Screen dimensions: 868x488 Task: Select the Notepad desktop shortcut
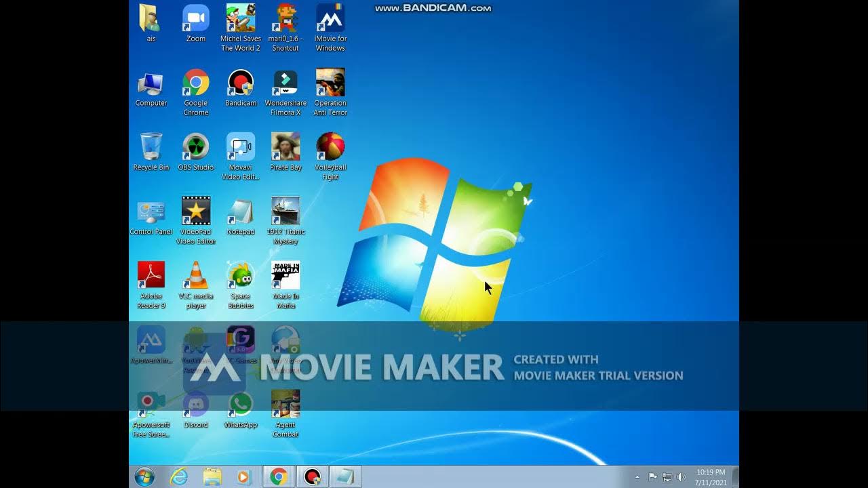pyautogui.click(x=241, y=217)
